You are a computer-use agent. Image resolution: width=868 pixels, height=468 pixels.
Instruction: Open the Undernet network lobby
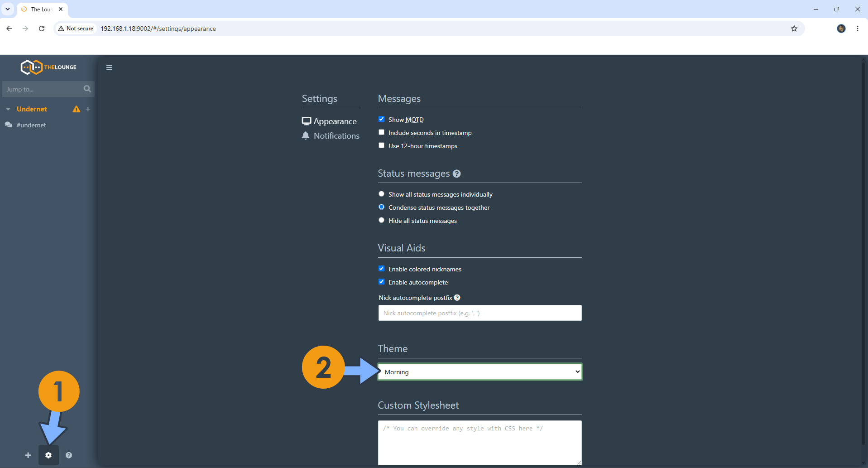[32, 109]
